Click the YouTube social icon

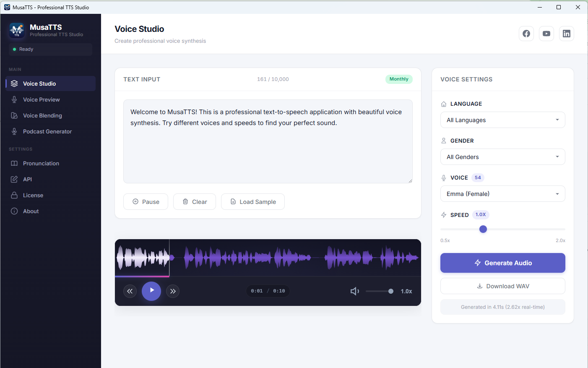pyautogui.click(x=546, y=34)
